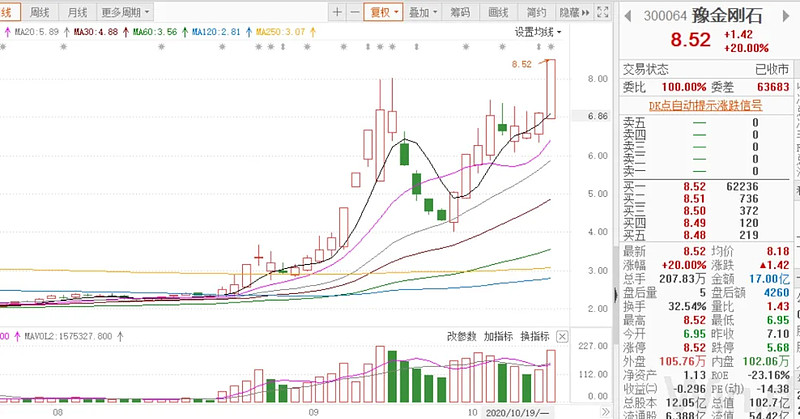
Task: Click the 外盘 105.76万 value
Action: pos(683,362)
